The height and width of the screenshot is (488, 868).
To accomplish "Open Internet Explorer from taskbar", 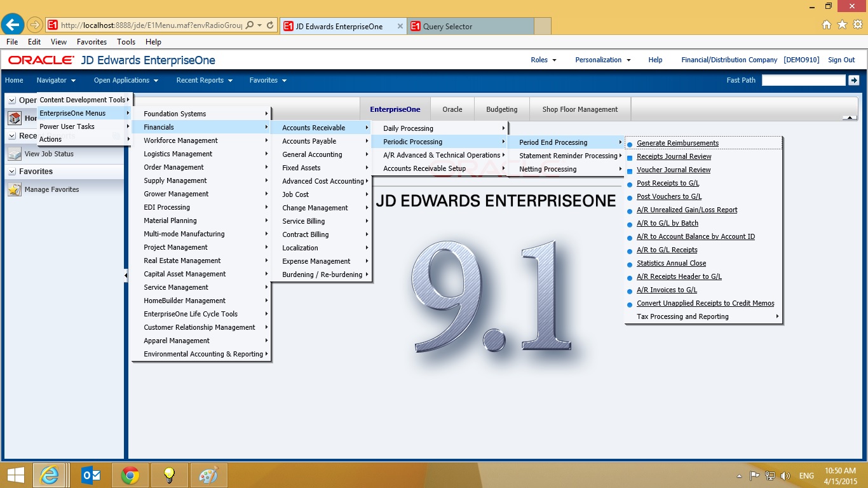I will (x=49, y=475).
